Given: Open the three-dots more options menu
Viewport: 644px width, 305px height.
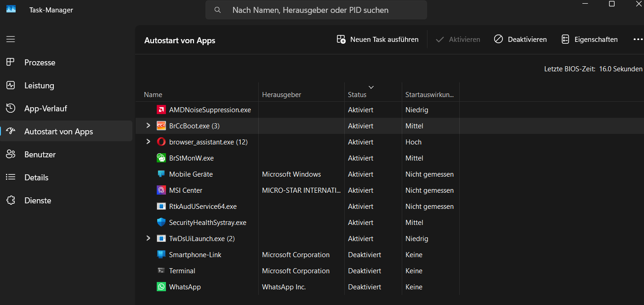Looking at the screenshot, I should pyautogui.click(x=638, y=40).
